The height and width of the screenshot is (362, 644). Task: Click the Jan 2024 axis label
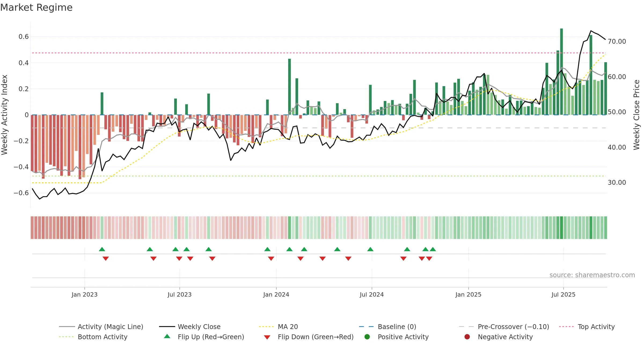276,294
